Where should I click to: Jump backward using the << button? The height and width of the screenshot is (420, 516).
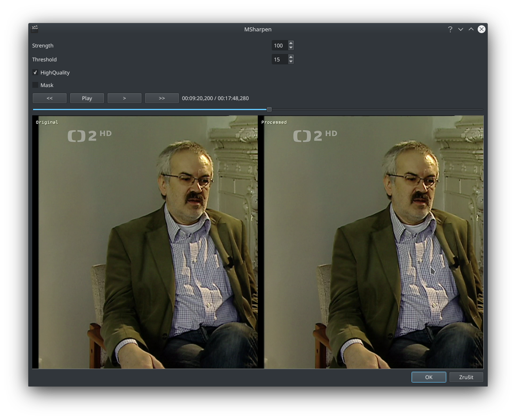click(x=49, y=98)
